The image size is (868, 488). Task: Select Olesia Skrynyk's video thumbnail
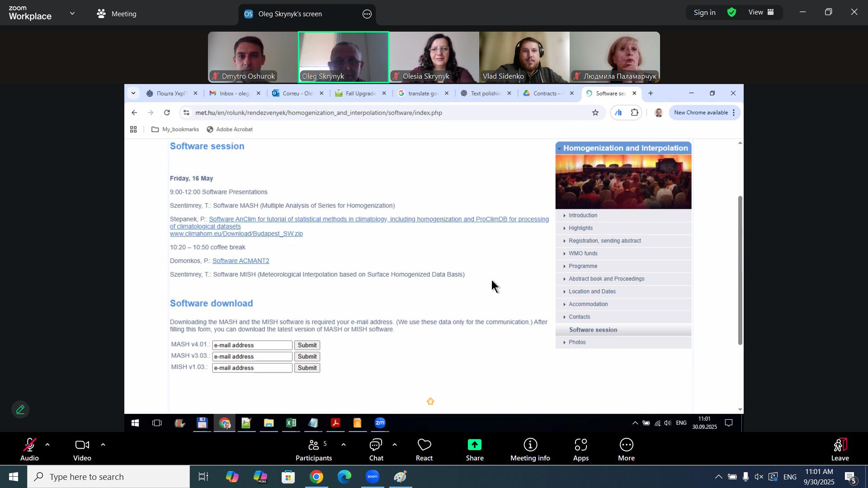coord(434,56)
